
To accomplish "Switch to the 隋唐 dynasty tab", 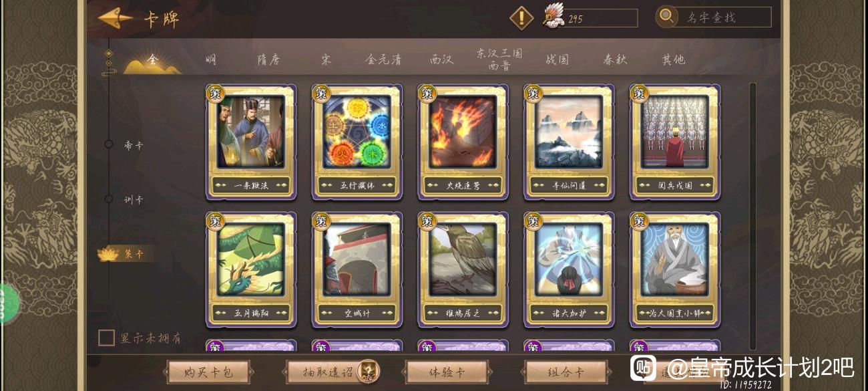I will (269, 59).
